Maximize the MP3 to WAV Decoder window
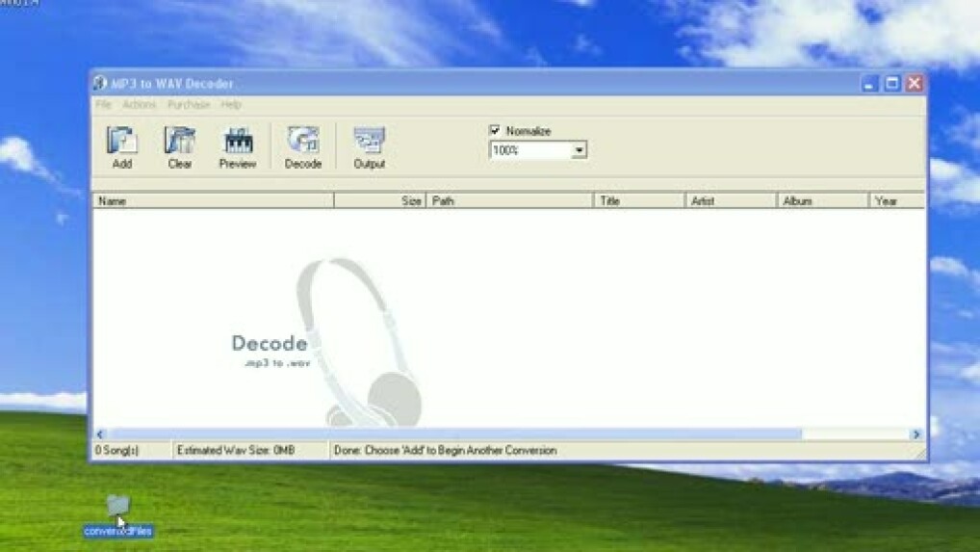Image resolution: width=980 pixels, height=552 pixels. pos(892,84)
